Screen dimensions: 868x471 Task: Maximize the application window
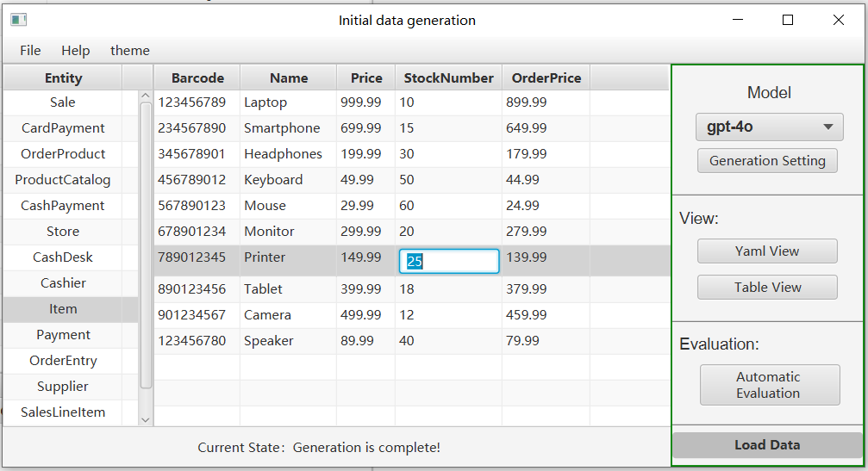pos(787,20)
